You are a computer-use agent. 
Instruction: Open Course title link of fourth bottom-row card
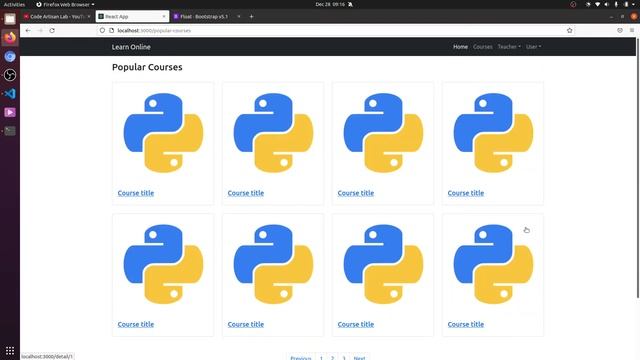pos(466,324)
